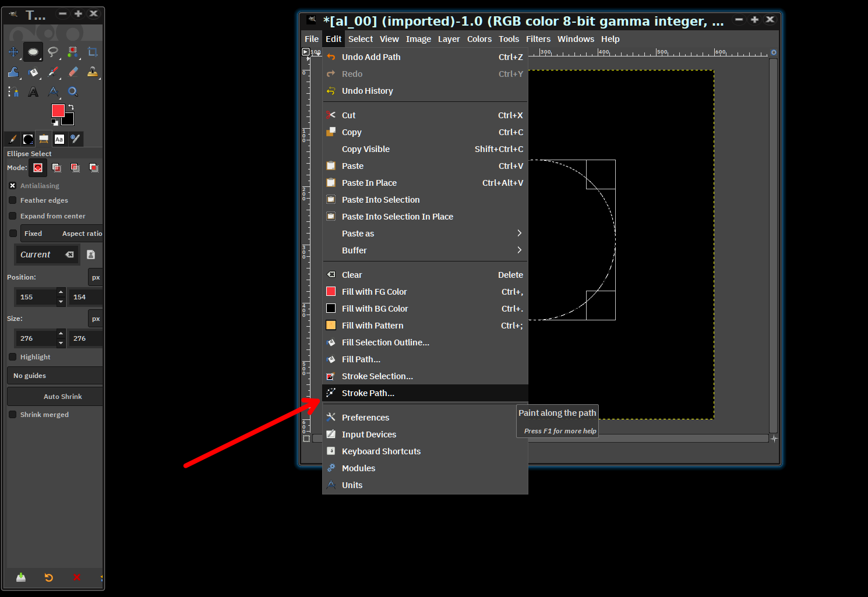Select the Text tool
868x597 pixels.
33,92
